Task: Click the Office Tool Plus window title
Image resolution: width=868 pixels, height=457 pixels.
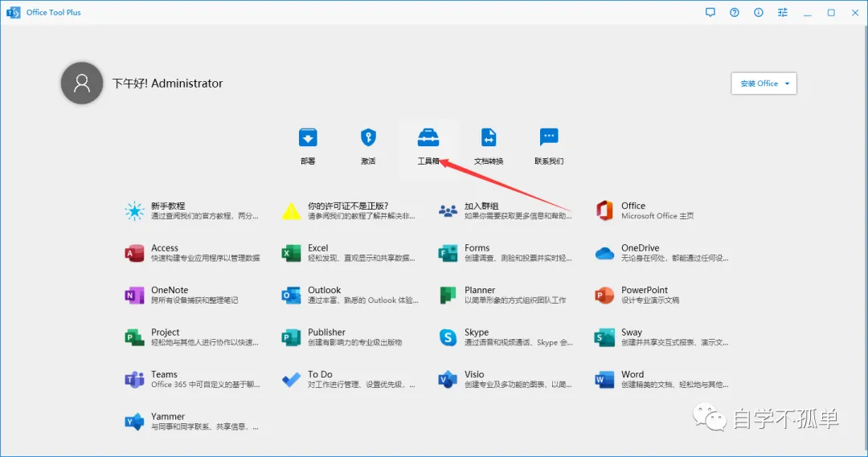Action: [54, 12]
